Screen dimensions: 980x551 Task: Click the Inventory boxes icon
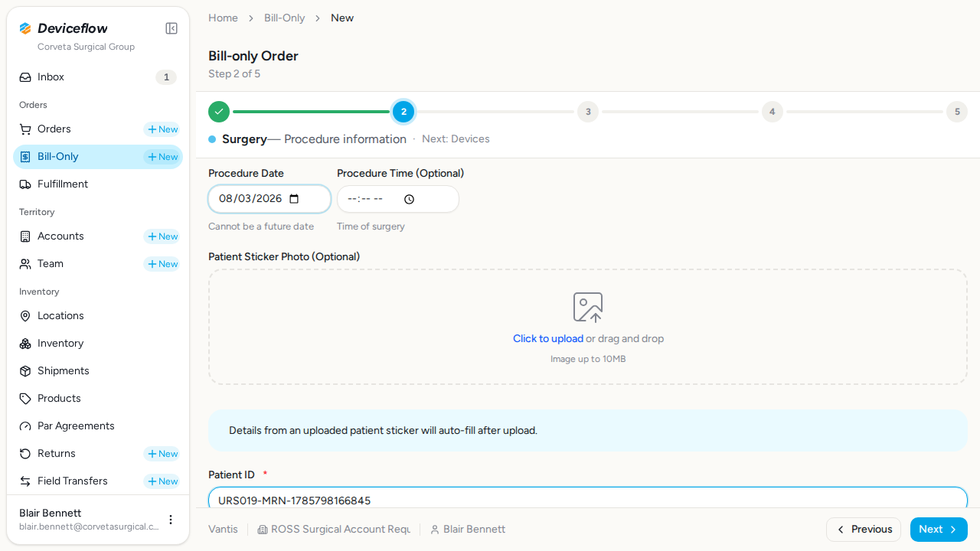(25, 344)
